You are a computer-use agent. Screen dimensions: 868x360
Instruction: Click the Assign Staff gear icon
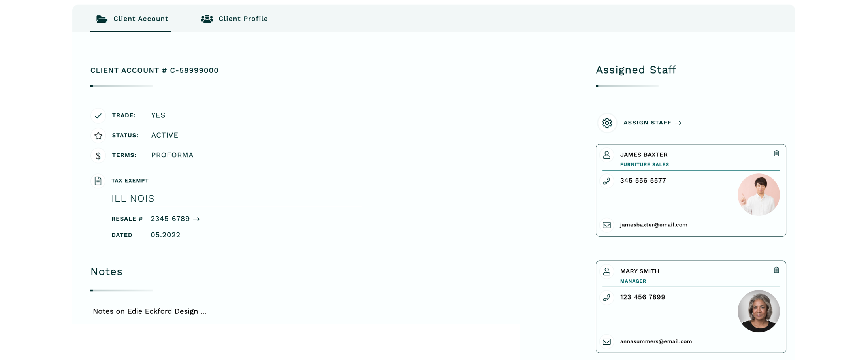pyautogui.click(x=607, y=123)
